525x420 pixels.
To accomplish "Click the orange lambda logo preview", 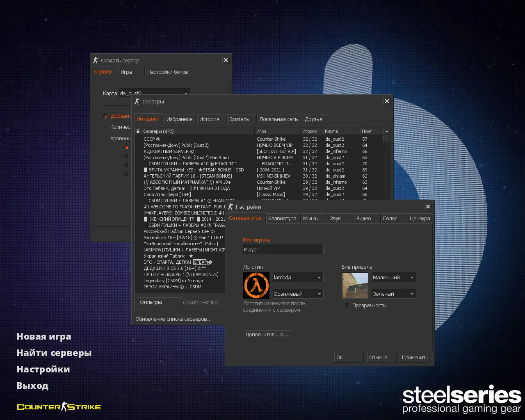I will [x=256, y=285].
